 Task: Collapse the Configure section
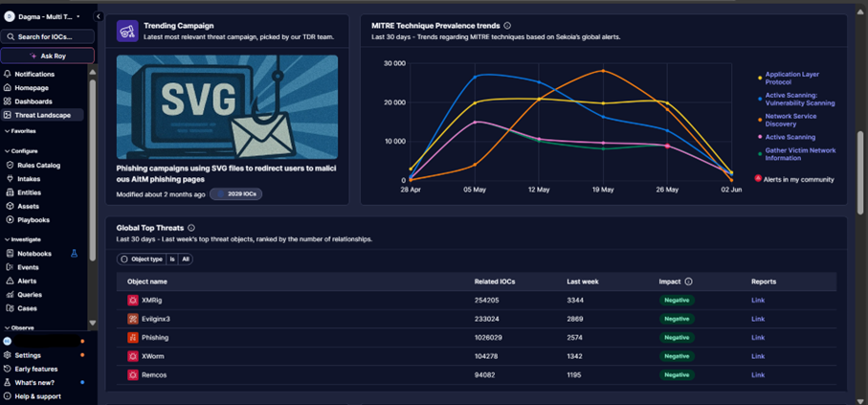pos(21,150)
